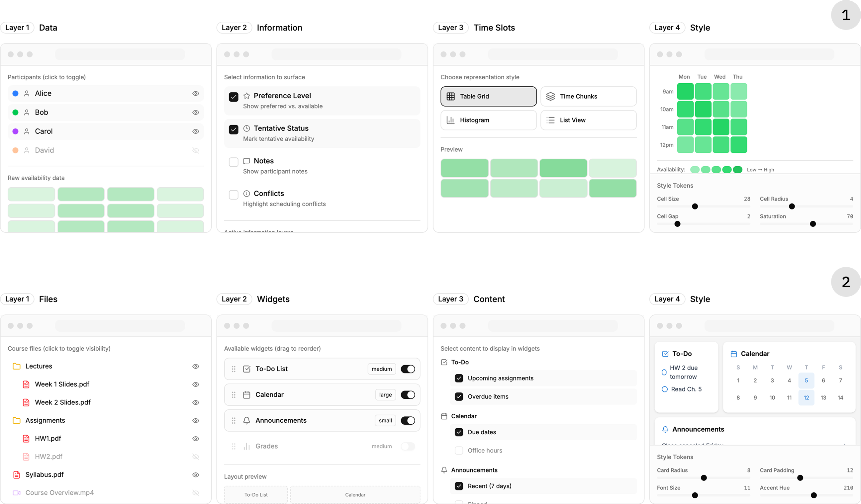Hide Week 1 Slides.pdf eye icon
This screenshot has width=861, height=504.
coord(195,384)
